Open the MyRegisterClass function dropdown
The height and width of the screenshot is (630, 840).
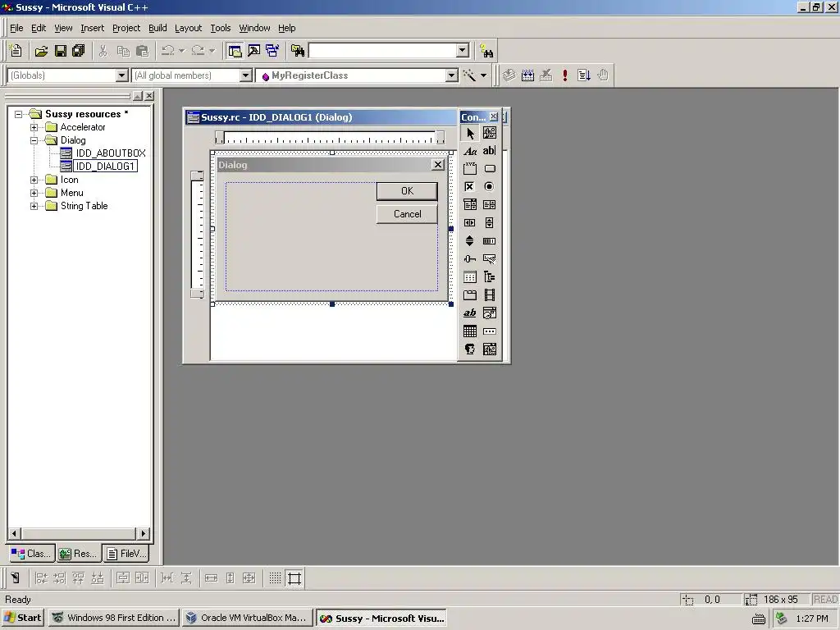(x=452, y=75)
